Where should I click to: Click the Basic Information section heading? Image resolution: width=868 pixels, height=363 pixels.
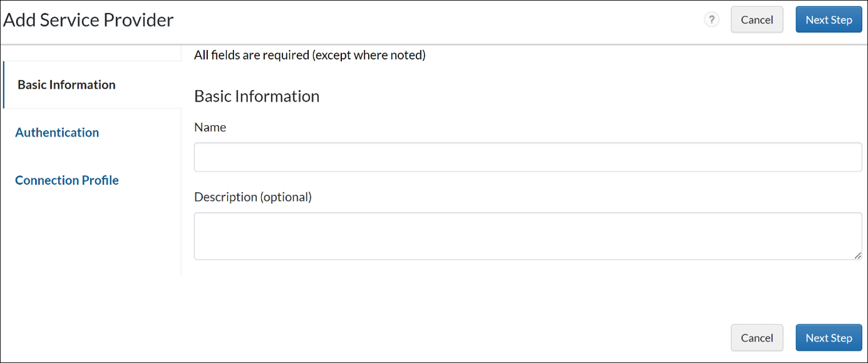pyautogui.click(x=257, y=96)
